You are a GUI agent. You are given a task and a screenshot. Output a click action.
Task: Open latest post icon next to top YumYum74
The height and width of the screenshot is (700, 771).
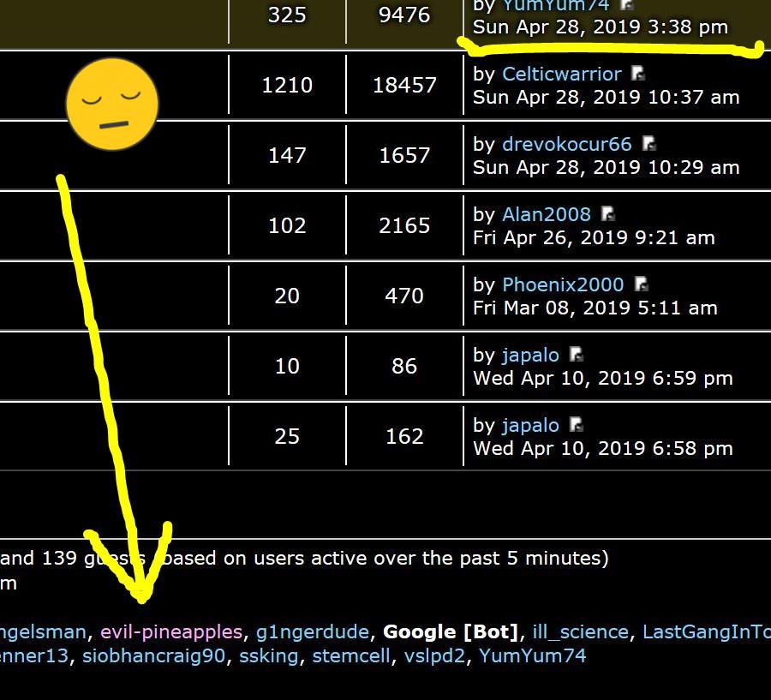[x=626, y=5]
